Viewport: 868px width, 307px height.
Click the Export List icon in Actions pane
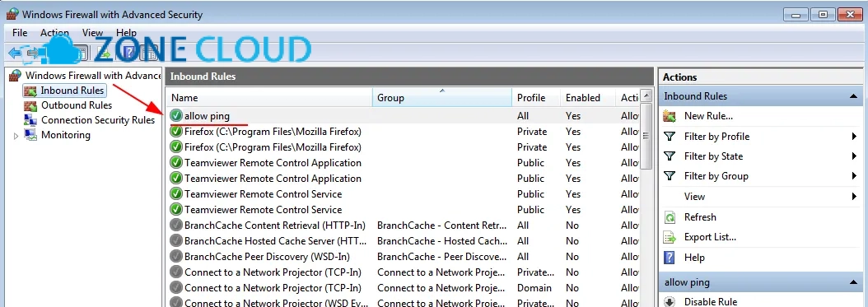(x=670, y=237)
